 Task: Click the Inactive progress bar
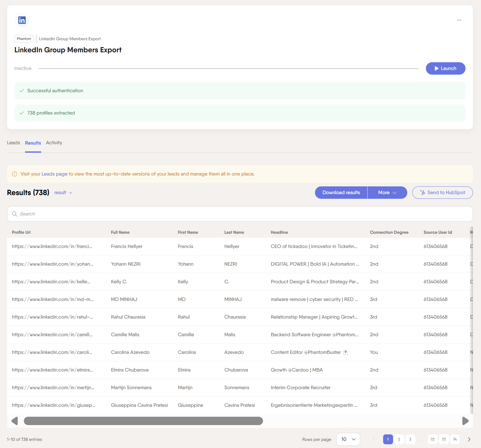pos(229,68)
